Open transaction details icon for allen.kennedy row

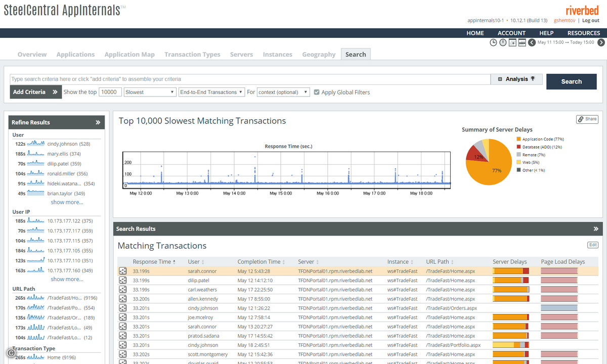coord(122,299)
